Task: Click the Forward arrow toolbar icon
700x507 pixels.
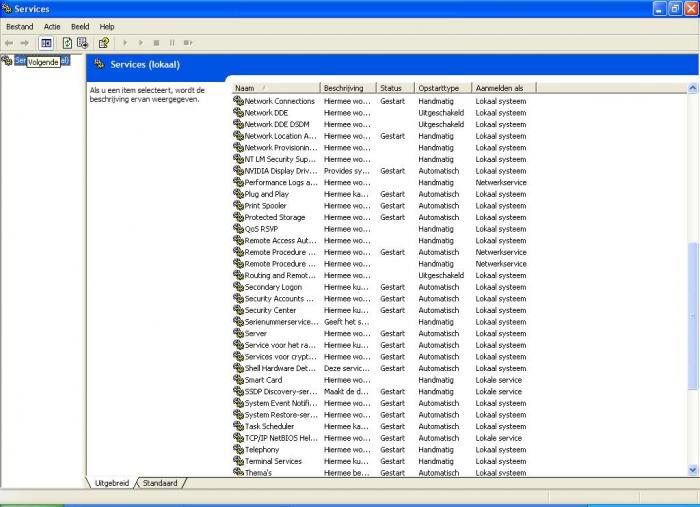Action: click(x=25, y=43)
